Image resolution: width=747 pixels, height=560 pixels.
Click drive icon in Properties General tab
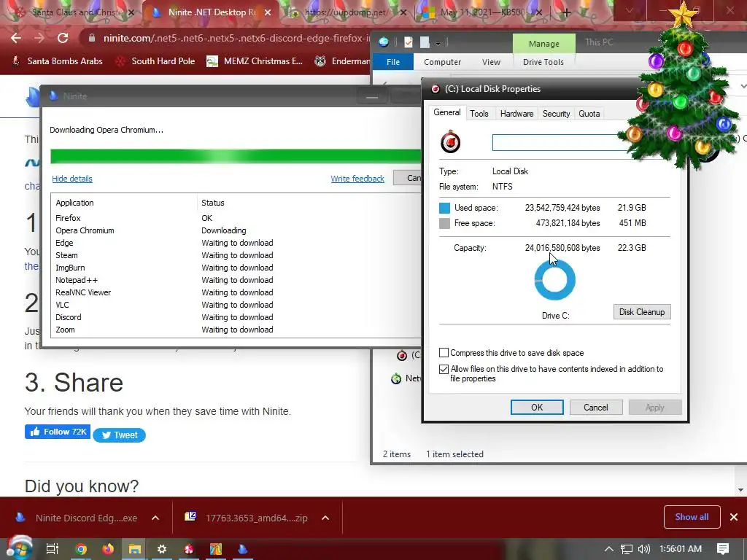pyautogui.click(x=450, y=141)
